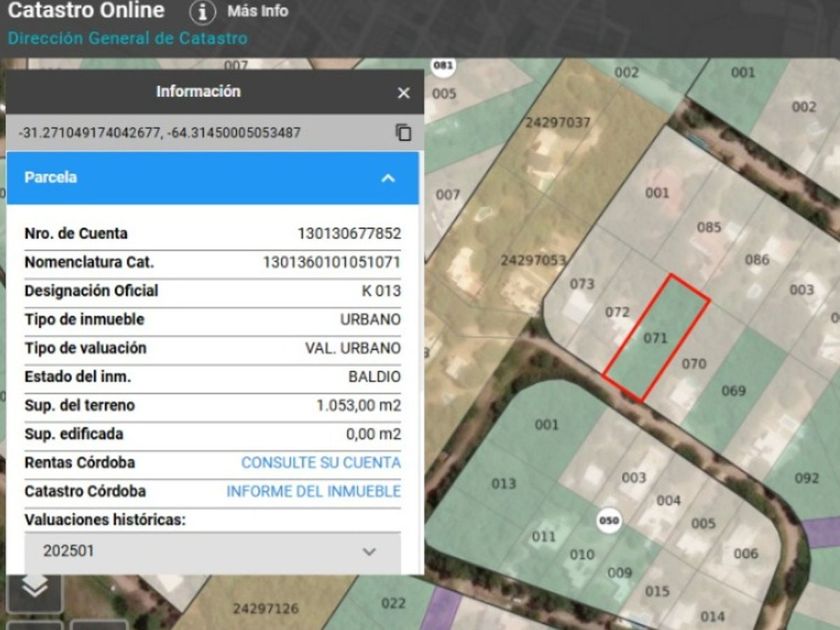
Task: Collapse the Parcela section
Action: pos(388,178)
